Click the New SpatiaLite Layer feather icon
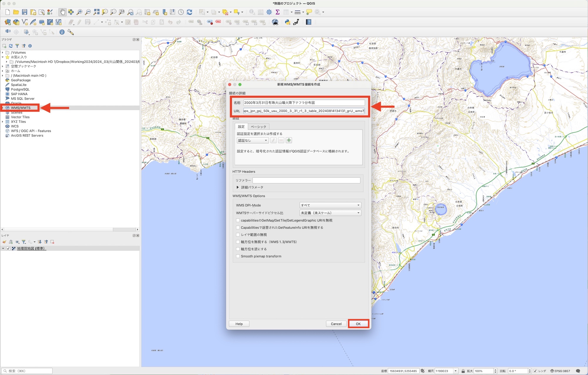 tap(33, 22)
